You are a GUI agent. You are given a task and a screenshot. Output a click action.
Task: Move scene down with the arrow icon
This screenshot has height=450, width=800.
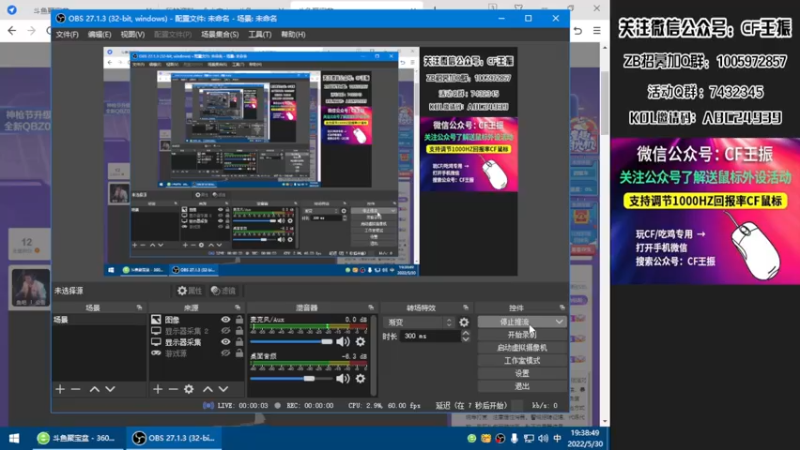tap(110, 389)
